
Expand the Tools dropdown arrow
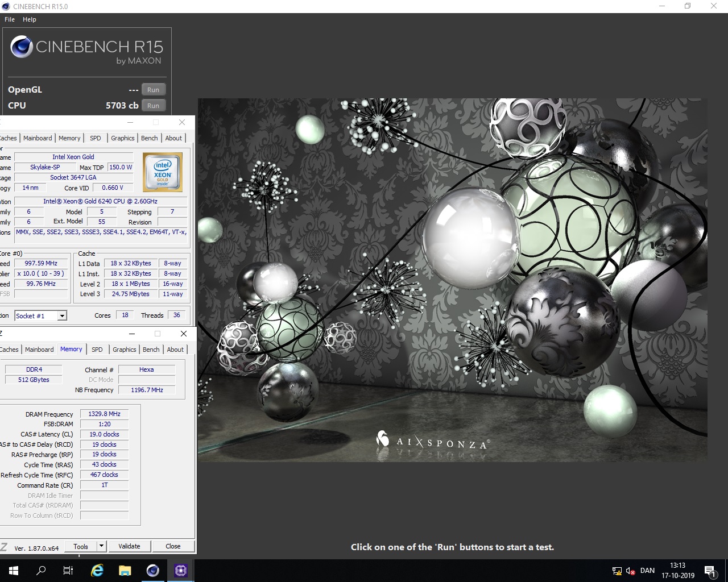pyautogui.click(x=101, y=547)
